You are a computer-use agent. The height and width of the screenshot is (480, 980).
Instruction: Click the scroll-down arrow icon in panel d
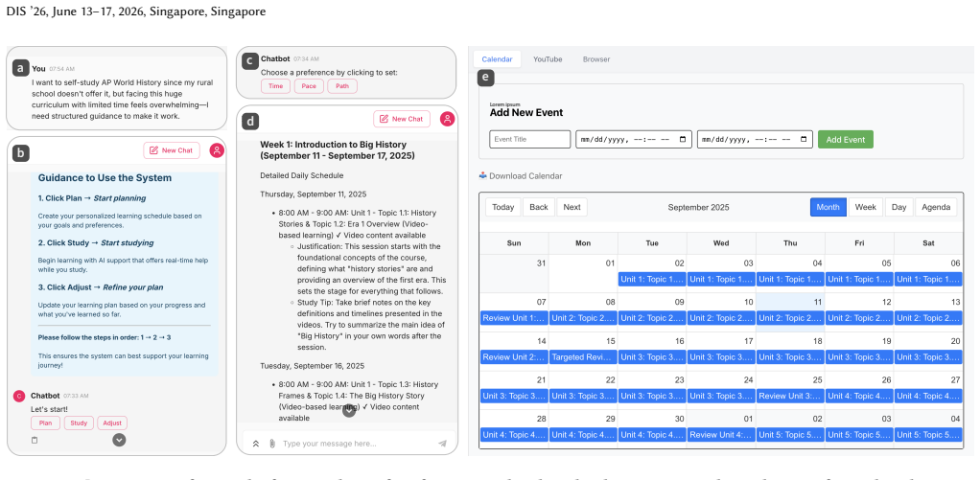click(349, 410)
